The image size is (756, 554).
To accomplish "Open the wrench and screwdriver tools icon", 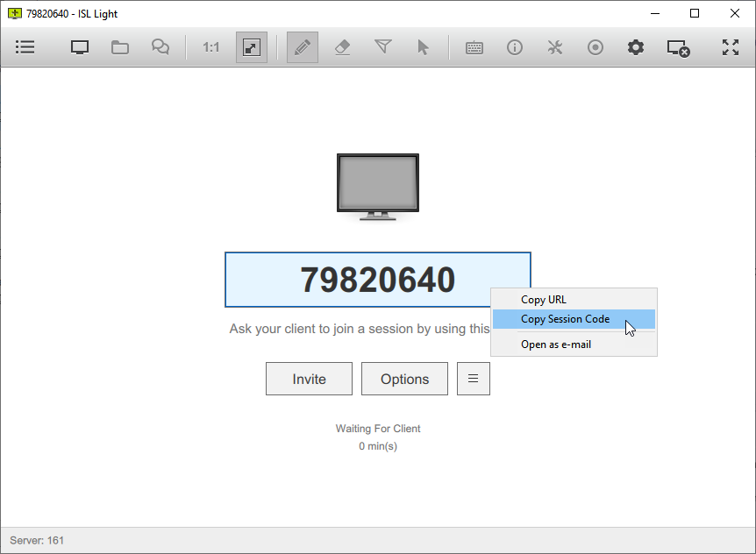I will 555,47.
